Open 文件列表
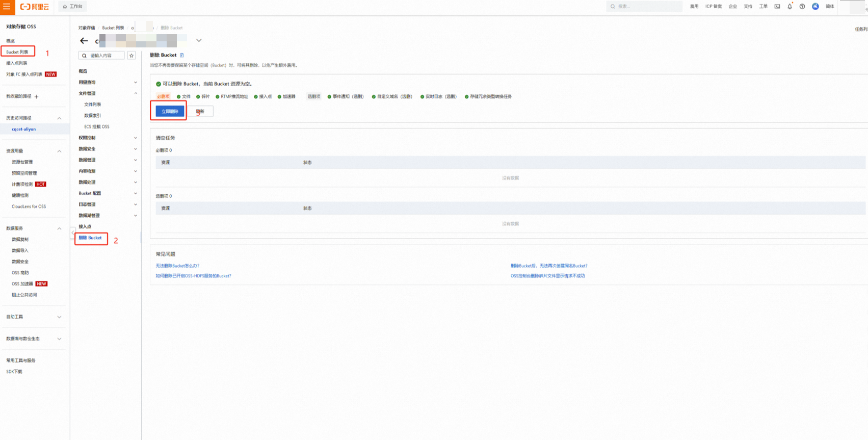Image resolution: width=868 pixels, height=440 pixels. click(93, 105)
